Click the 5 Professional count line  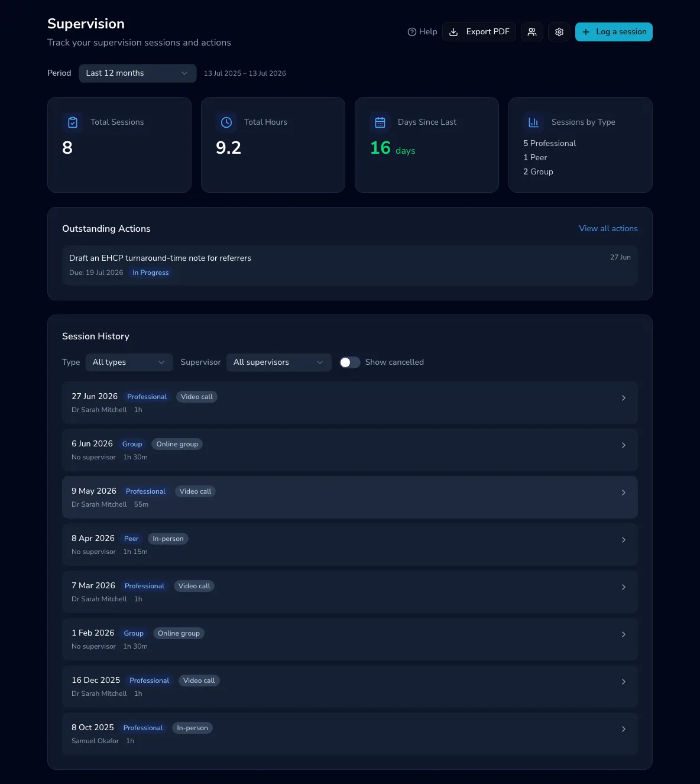(x=549, y=144)
